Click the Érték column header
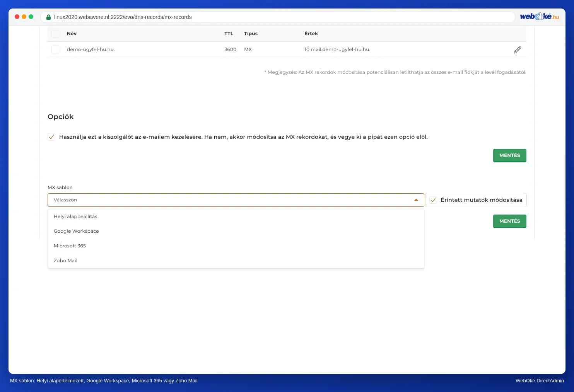 [x=311, y=34]
